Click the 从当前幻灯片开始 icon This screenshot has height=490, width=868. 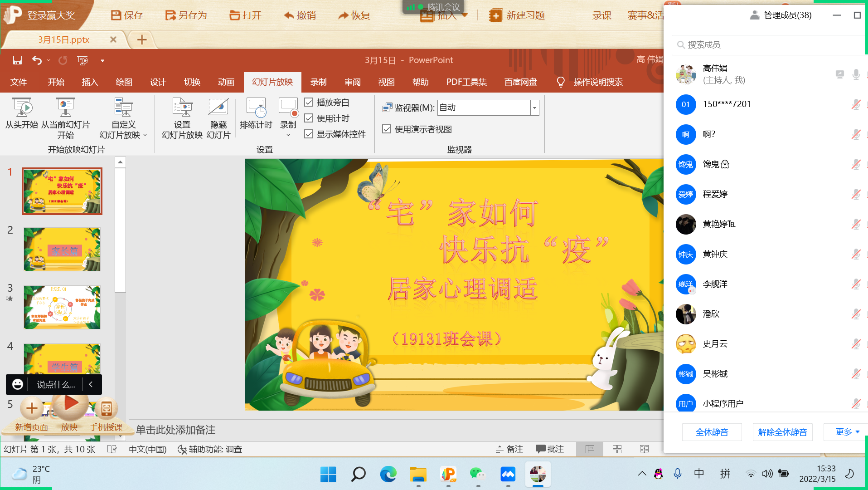pyautogui.click(x=66, y=108)
